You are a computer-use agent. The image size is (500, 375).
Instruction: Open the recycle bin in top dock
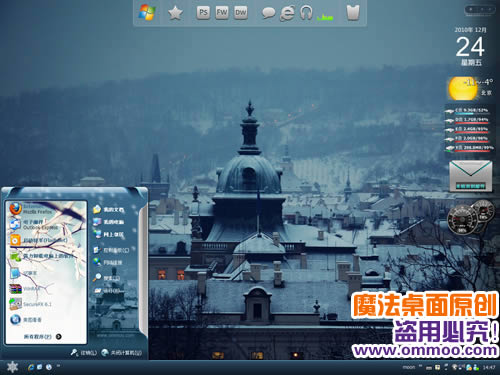[x=353, y=13]
